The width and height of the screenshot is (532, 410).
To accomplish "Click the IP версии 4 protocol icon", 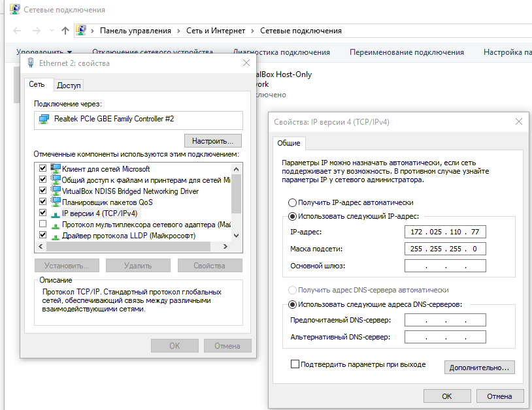I will pos(55,215).
